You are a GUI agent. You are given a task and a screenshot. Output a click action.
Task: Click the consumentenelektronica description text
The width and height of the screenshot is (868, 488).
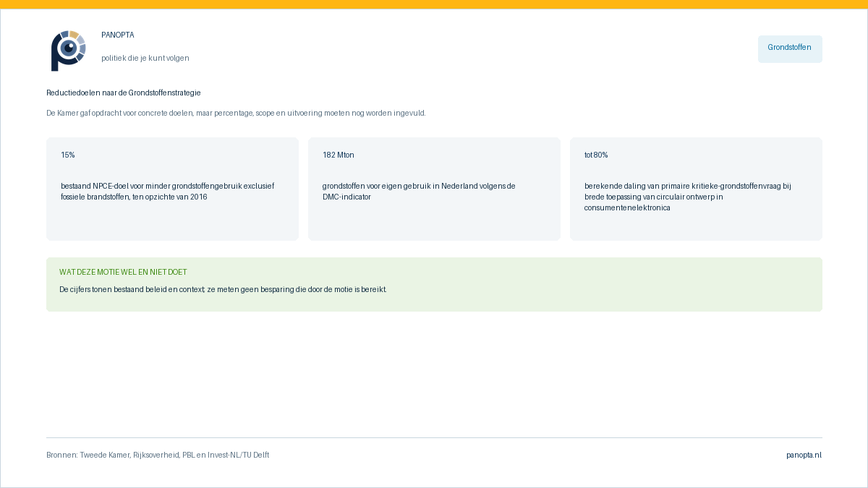pos(688,197)
